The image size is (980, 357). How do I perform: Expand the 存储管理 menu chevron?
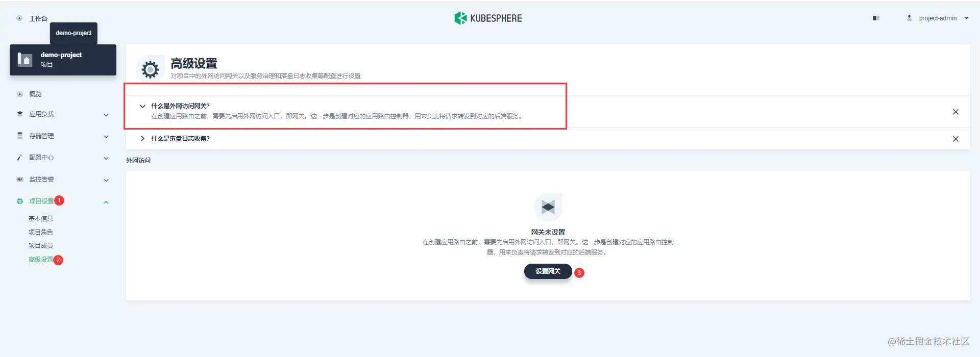click(106, 137)
